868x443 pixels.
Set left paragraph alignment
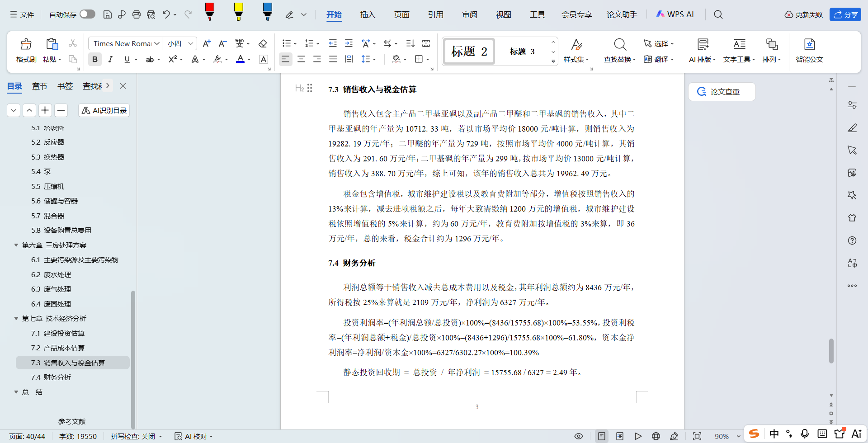285,59
